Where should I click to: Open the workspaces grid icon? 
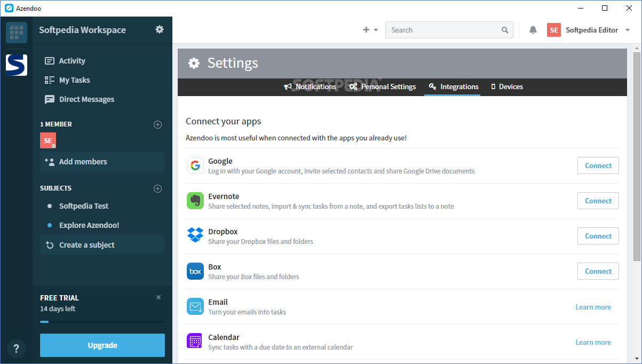point(17,33)
